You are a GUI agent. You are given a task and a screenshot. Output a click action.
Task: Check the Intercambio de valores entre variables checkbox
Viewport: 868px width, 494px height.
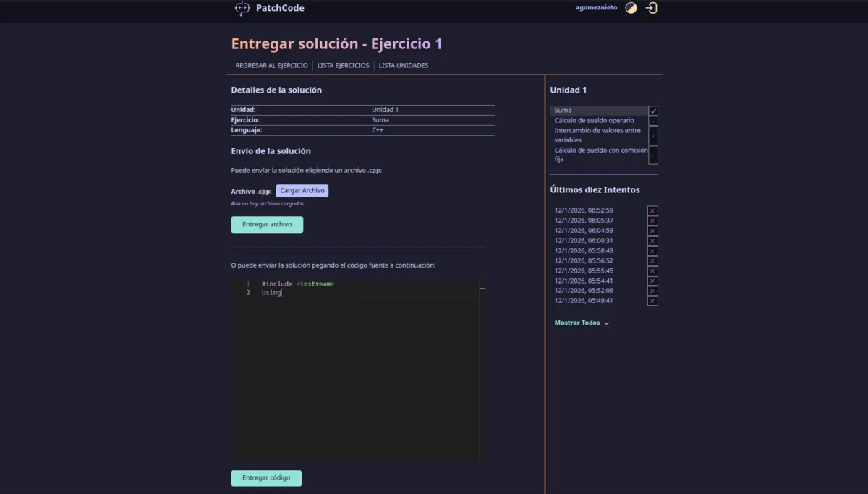653,135
